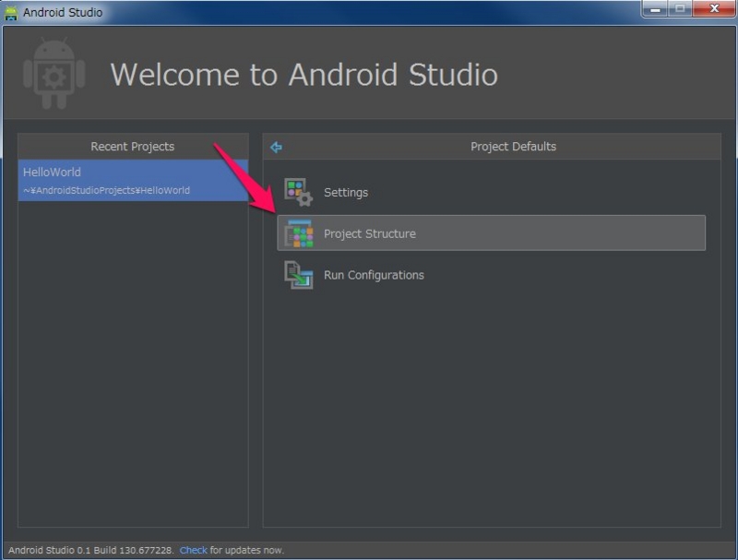
Task: Close the Android Studio window
Action: pos(714,9)
